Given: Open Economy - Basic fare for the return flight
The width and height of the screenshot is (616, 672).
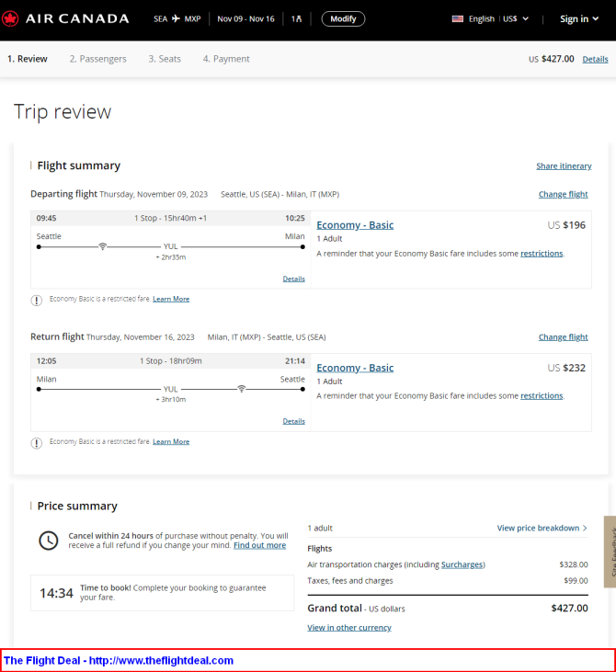Looking at the screenshot, I should (355, 368).
